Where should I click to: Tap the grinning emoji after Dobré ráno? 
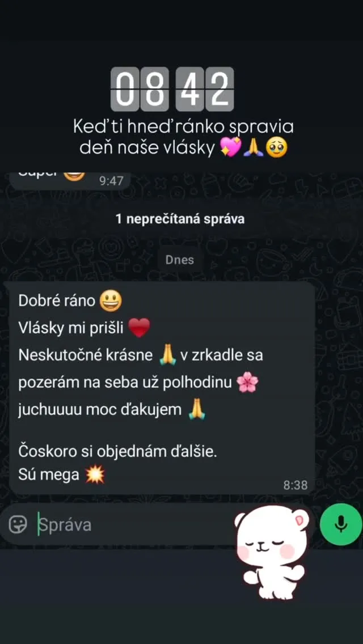(111, 301)
